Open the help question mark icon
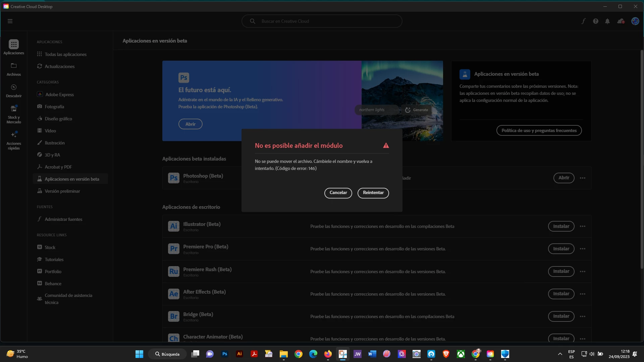 (x=595, y=21)
